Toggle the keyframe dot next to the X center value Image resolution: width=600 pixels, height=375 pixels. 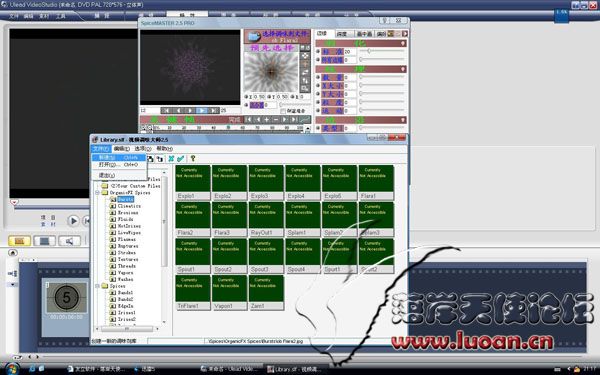(246, 97)
